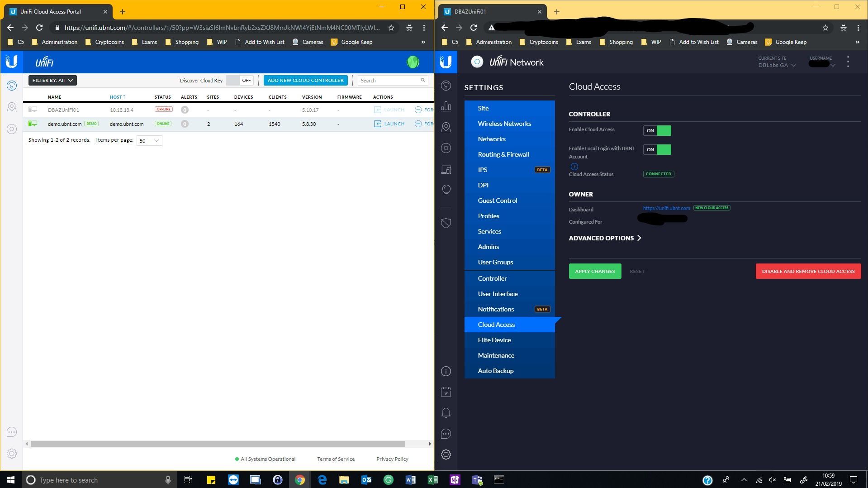
Task: Toggle the Discover Cloud Key switch
Action: tap(239, 81)
